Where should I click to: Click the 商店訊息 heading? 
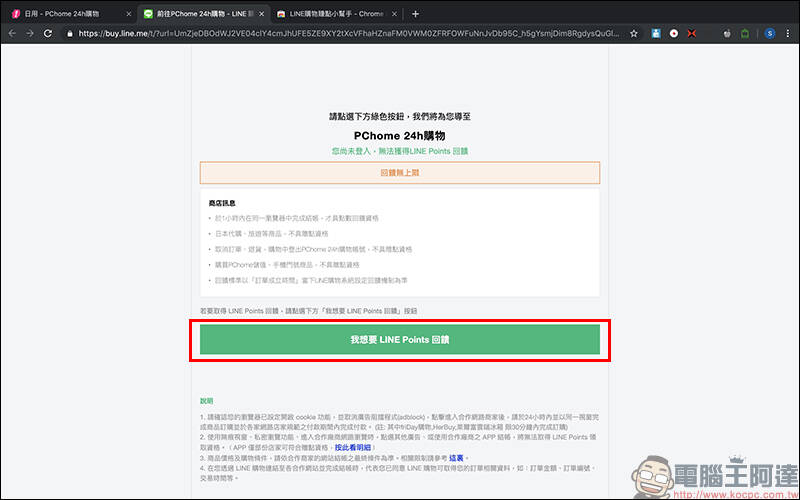coord(222,203)
